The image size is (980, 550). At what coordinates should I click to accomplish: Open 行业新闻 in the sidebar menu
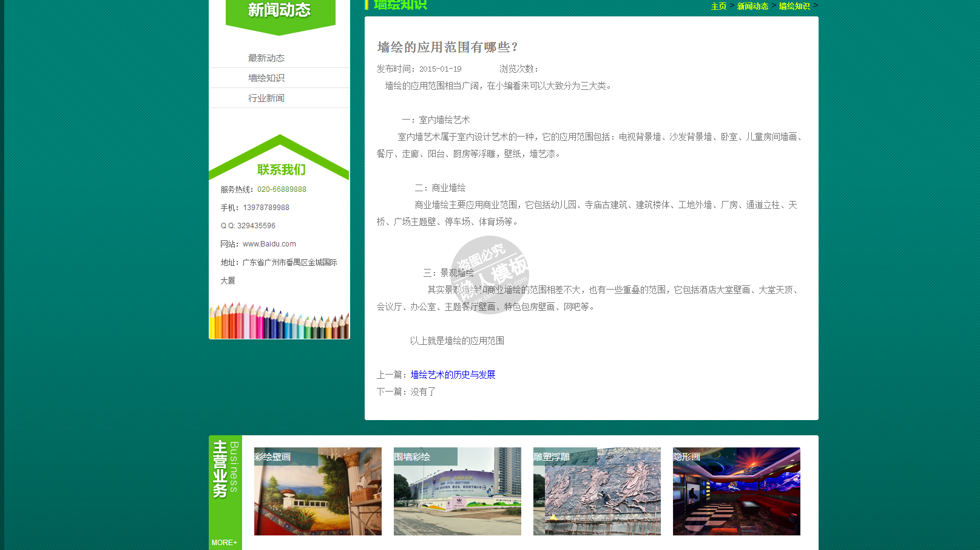[266, 98]
